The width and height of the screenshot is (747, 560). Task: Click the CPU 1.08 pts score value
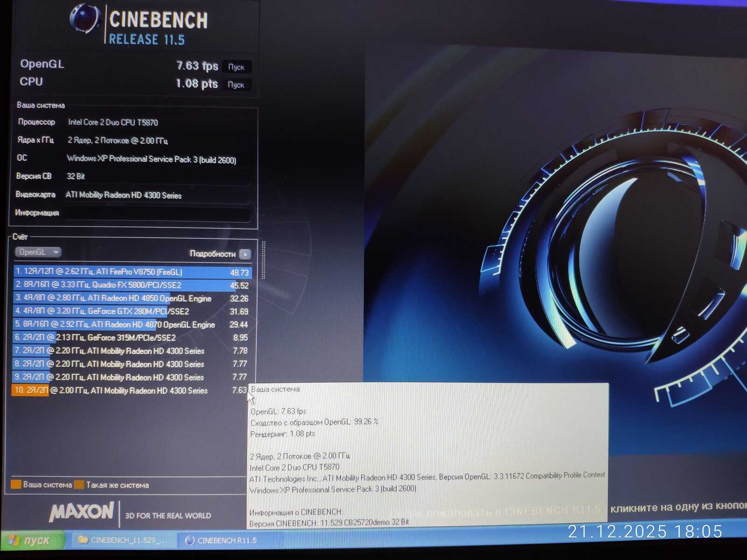pos(197,84)
